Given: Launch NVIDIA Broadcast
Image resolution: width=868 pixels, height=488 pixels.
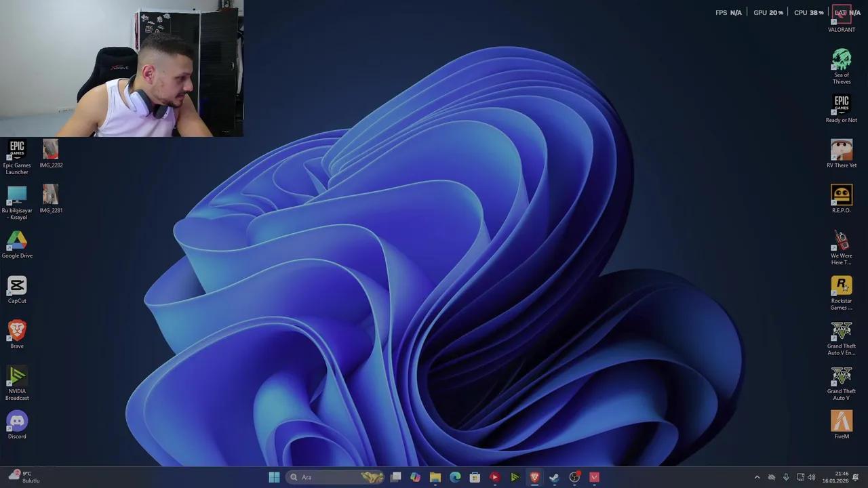Looking at the screenshot, I should click(17, 376).
